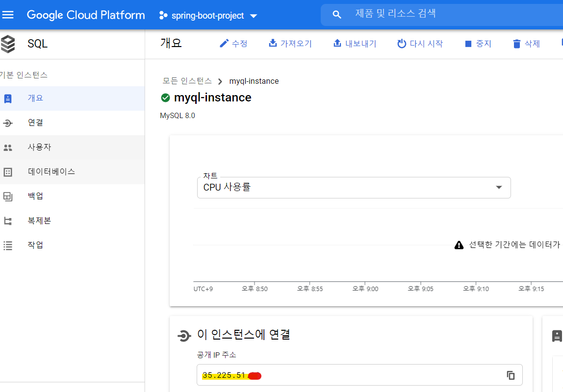Click the Google Cloud Platform logo
Screen dimensions: 563x392
pos(86,15)
